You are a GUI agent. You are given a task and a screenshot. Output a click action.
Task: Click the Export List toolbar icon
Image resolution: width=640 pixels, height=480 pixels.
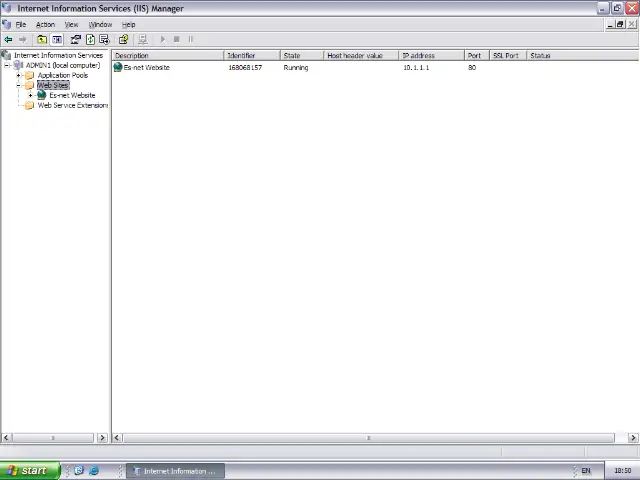click(x=104, y=39)
